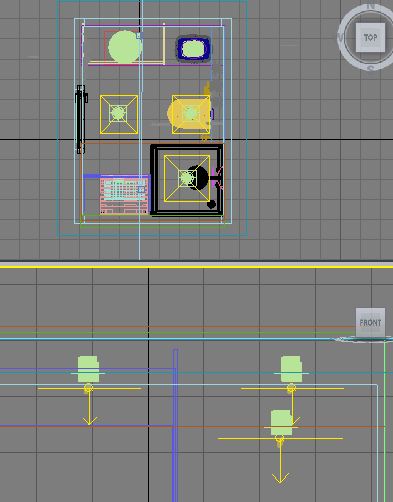393x502 pixels.
Task: Click the TOP face of the ViewCube
Action: click(x=370, y=37)
